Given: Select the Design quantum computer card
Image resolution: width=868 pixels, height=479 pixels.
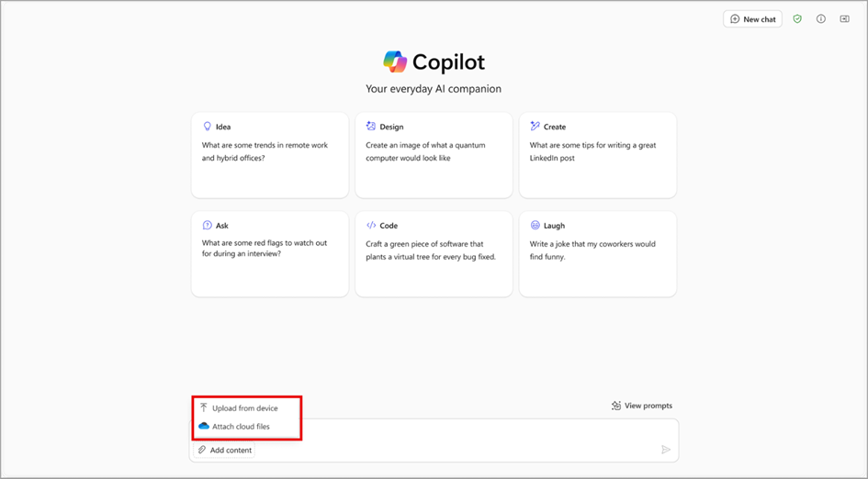Looking at the screenshot, I should 434,155.
